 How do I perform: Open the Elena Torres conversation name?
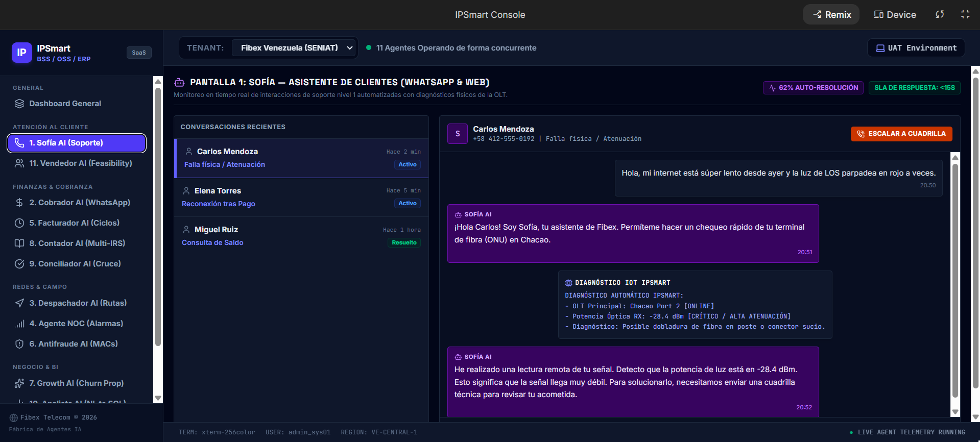[218, 191]
